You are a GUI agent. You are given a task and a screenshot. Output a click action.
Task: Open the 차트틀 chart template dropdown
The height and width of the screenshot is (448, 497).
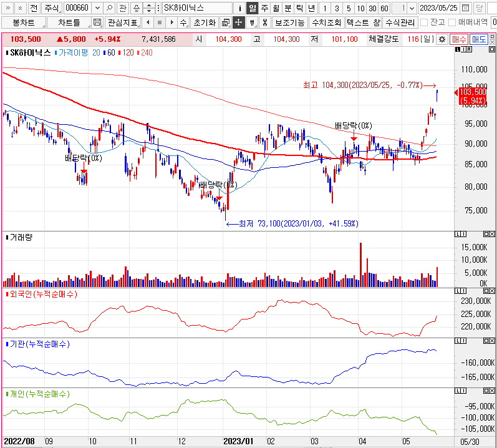69,22
